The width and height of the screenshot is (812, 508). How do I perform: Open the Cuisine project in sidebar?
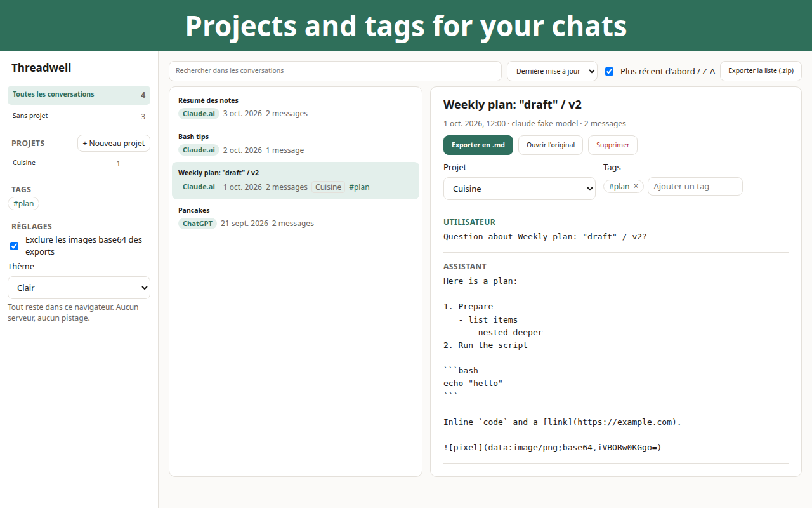point(66,163)
